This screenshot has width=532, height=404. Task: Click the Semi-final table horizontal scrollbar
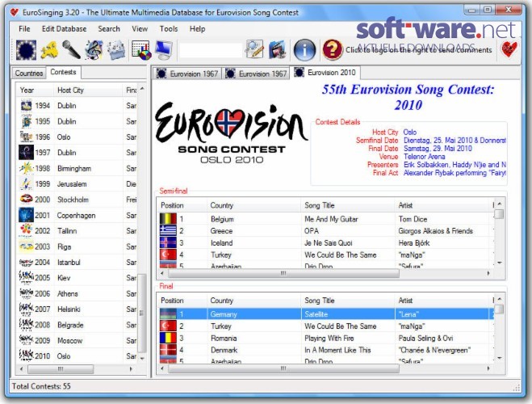pos(283,273)
